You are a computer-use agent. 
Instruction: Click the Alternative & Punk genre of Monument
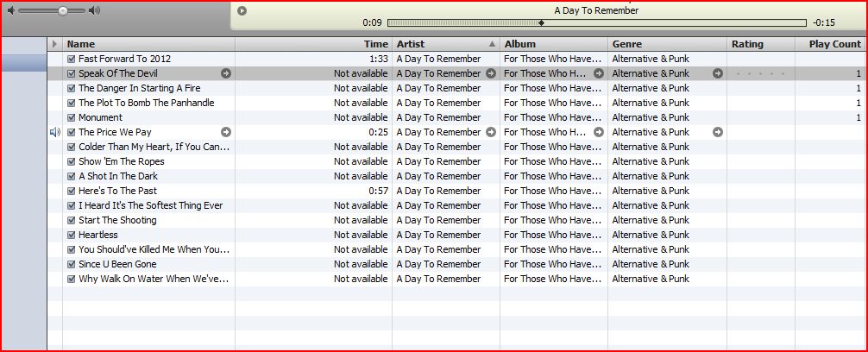tap(651, 117)
